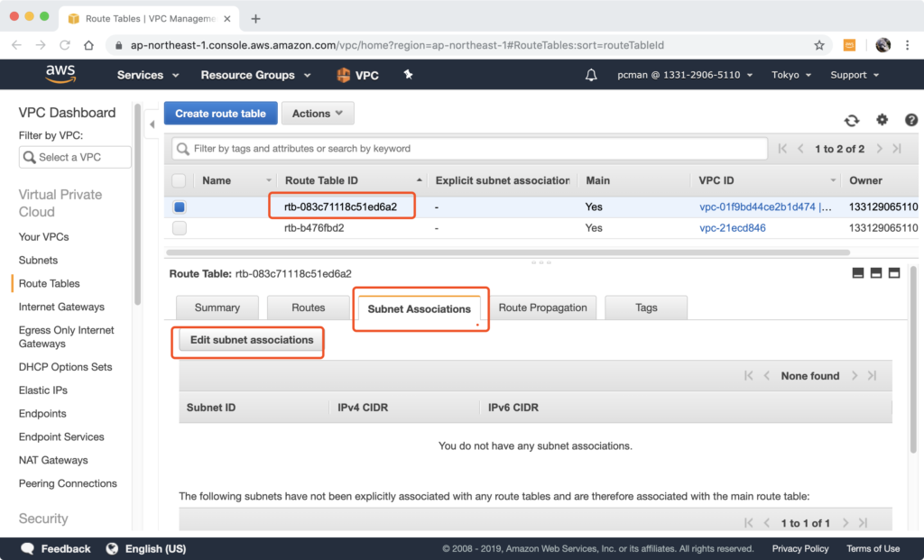Click the sidebar vertical scrollbar
The width and height of the screenshot is (924, 560).
click(x=137, y=205)
